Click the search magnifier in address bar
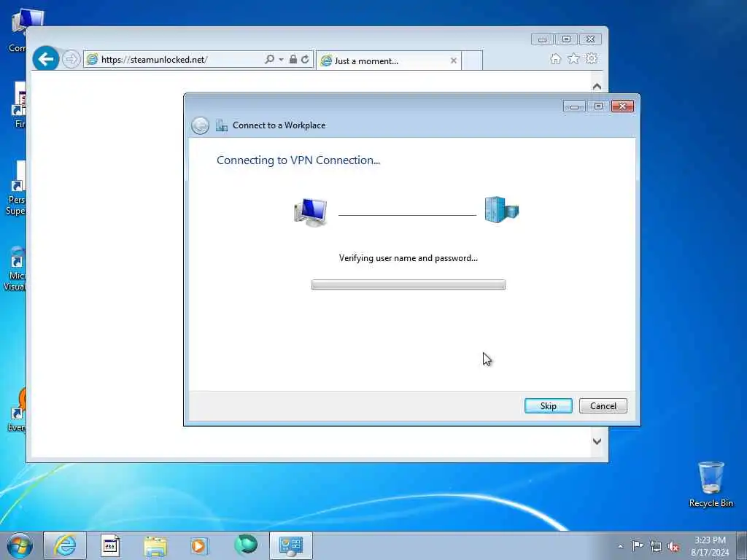Image resolution: width=747 pixels, height=560 pixels. click(270, 59)
